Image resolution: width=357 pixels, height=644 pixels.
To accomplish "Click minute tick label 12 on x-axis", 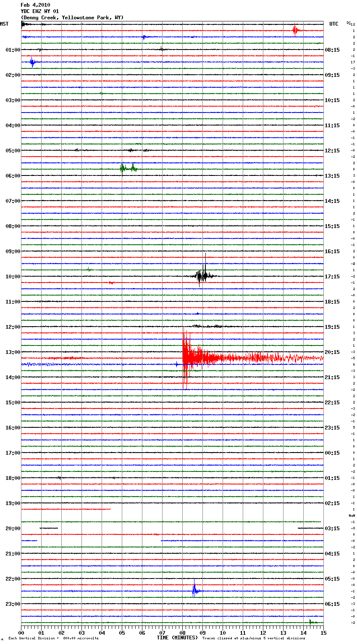I will point(263,633).
